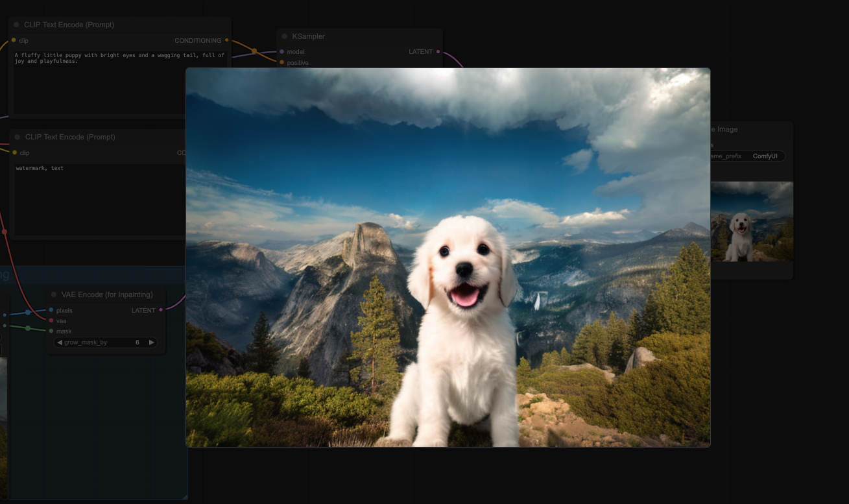
Task: Increase grow_mask_by with the right arrow
Action: point(152,342)
